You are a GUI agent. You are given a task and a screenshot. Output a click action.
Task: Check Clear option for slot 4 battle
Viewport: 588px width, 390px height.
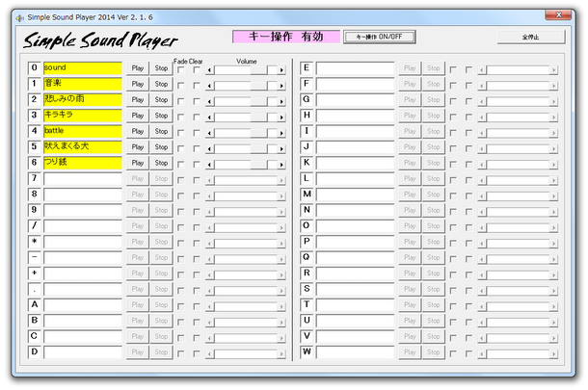197,133
